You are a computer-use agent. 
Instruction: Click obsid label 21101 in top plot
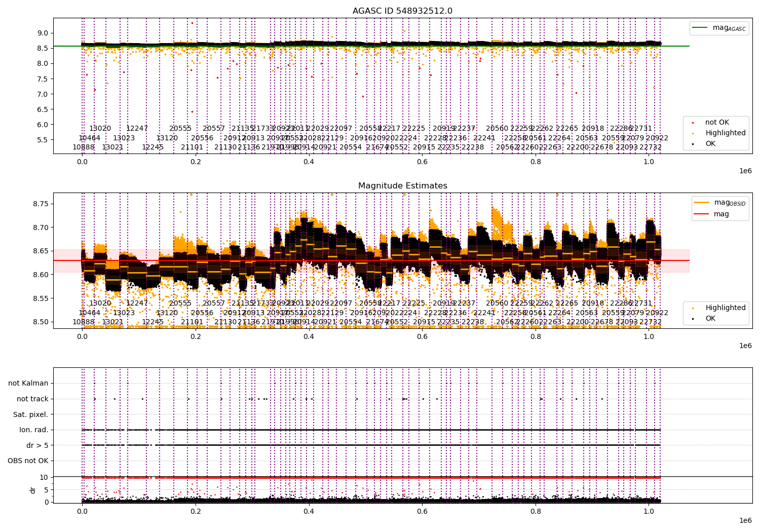(x=192, y=147)
